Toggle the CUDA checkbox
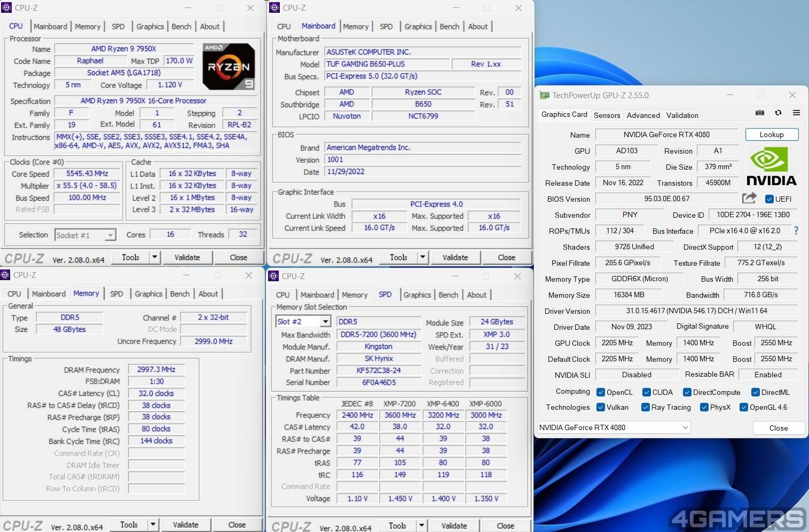Image resolution: width=809 pixels, height=532 pixels. click(647, 392)
